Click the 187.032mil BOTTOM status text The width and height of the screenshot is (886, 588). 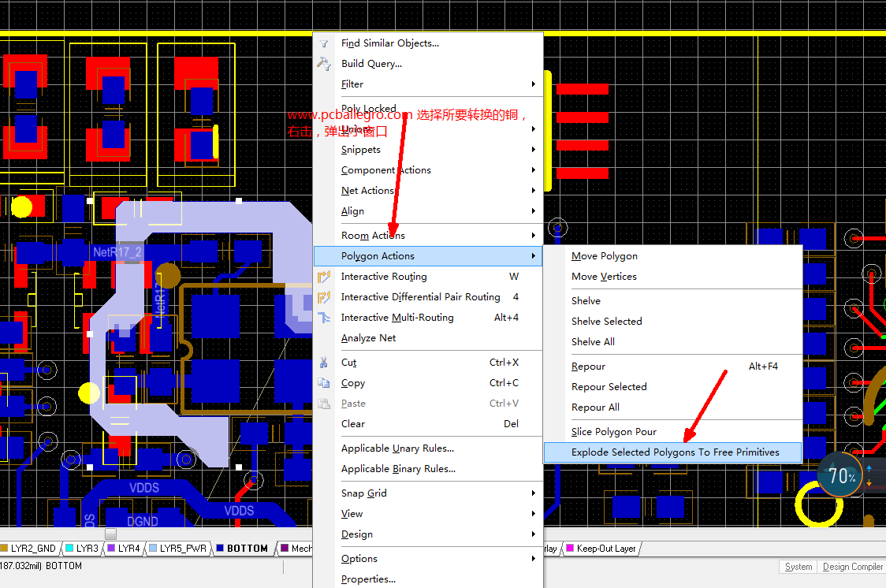coord(41,566)
